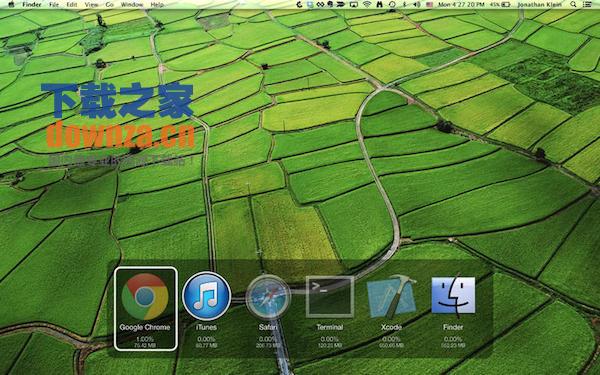Open the Bluetooth menu bar icon
Image resolution: width=600 pixels, height=375 pixels.
click(404, 5)
